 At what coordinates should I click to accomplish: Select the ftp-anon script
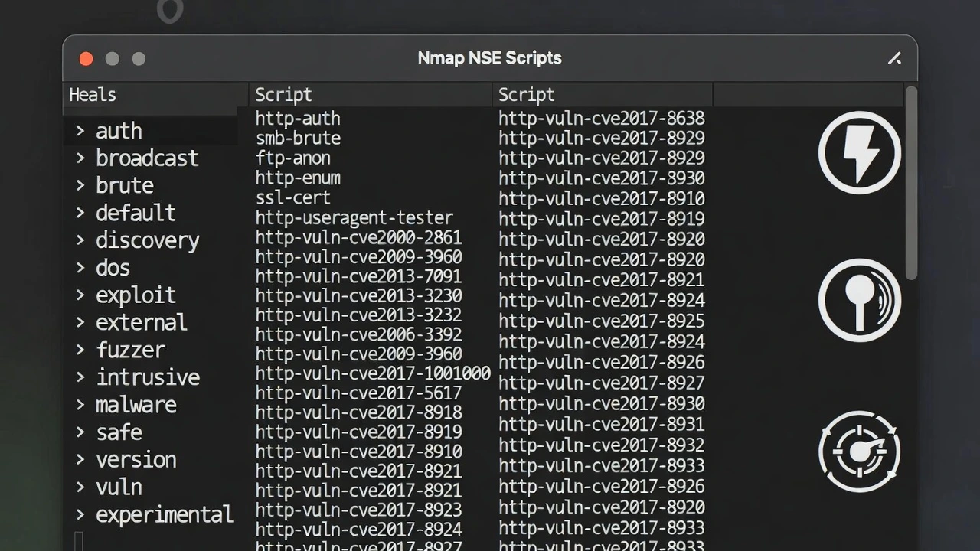coord(293,158)
